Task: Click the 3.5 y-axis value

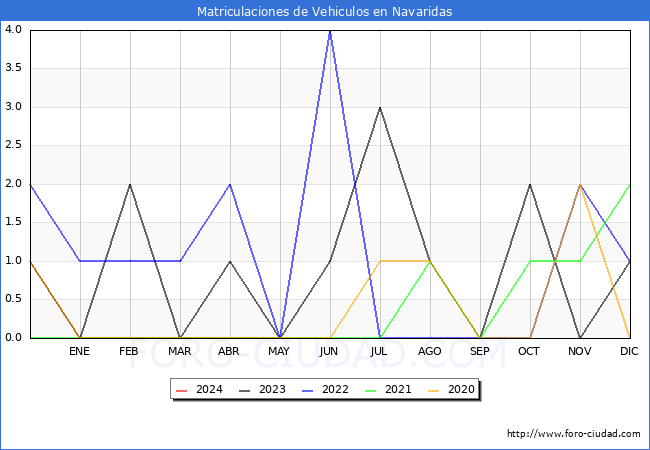Action: coord(13,68)
